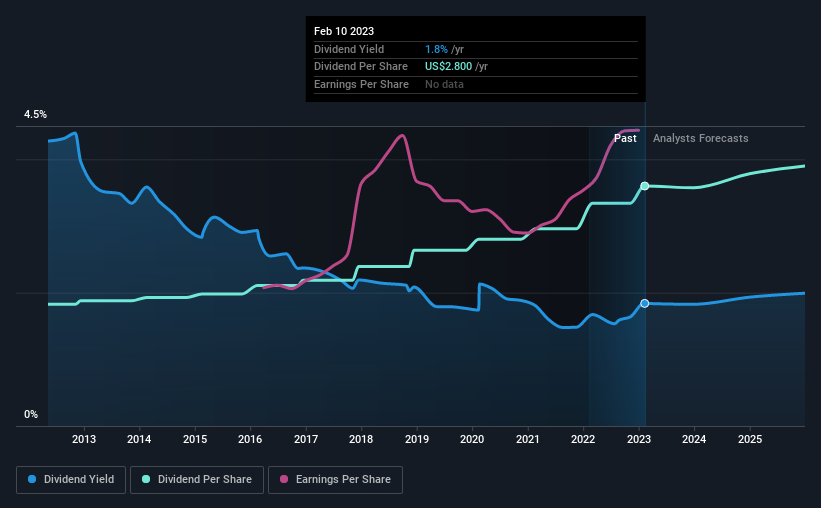
Task: Click the 4.5% y-axis label
Action: click(35, 114)
